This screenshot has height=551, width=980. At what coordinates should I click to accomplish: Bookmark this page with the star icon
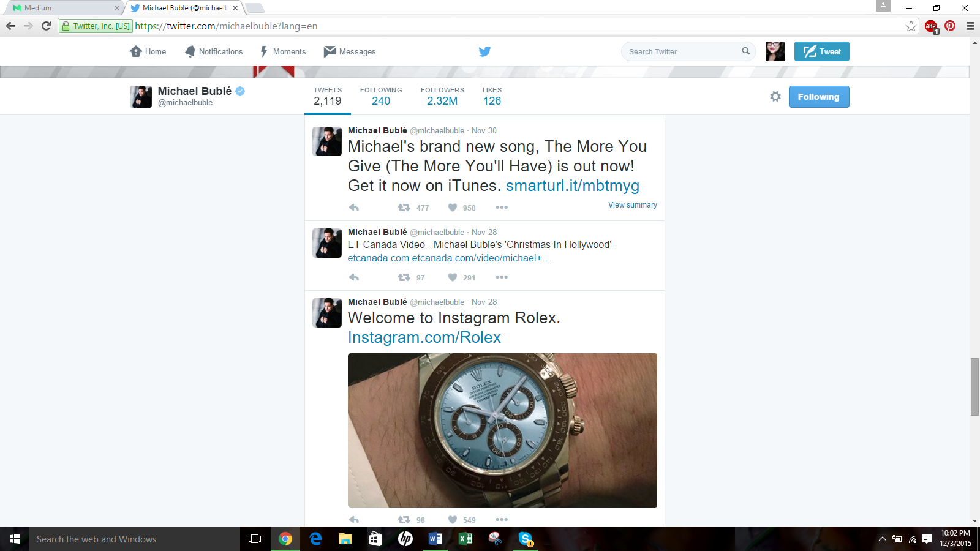(911, 26)
